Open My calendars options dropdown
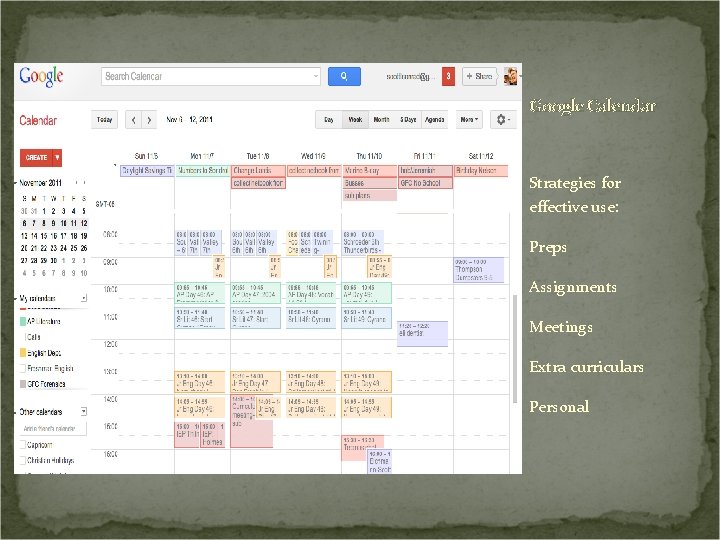Screen dimensions: 720x540 (84, 298)
